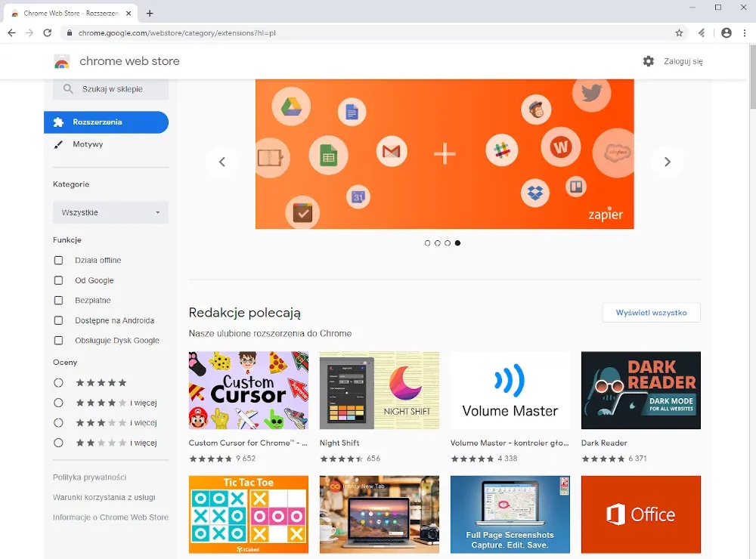The width and height of the screenshot is (756, 559).
Task: Click Wyświetl wszystko for recommended extensions
Action: pyautogui.click(x=651, y=312)
